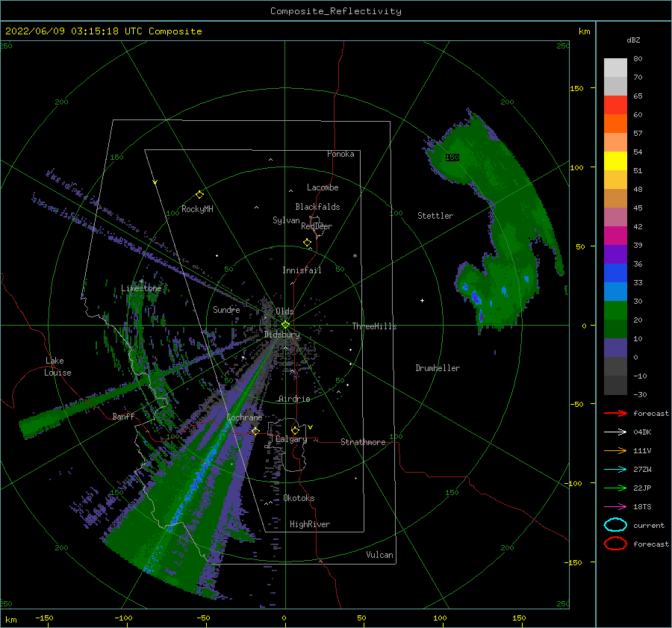Click the Ponoka town label
This screenshot has height=628, width=672.
pyautogui.click(x=340, y=154)
